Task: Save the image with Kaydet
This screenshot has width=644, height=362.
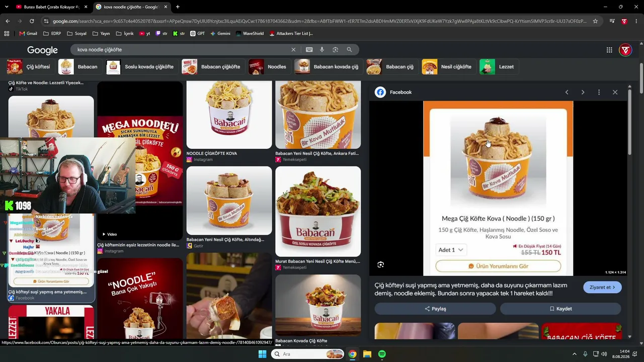Action: coord(560,309)
